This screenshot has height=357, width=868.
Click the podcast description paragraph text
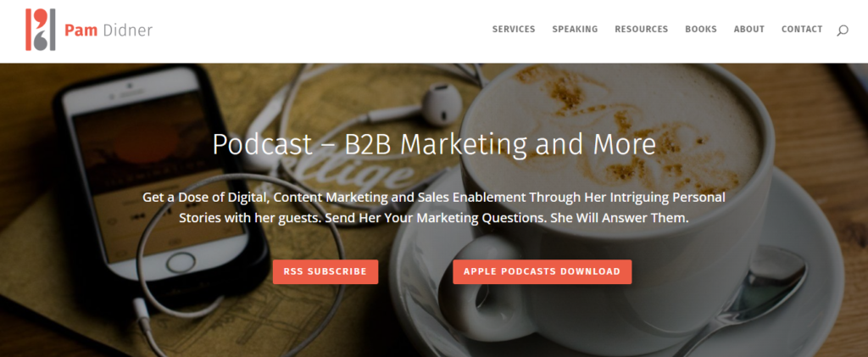pyautogui.click(x=434, y=208)
